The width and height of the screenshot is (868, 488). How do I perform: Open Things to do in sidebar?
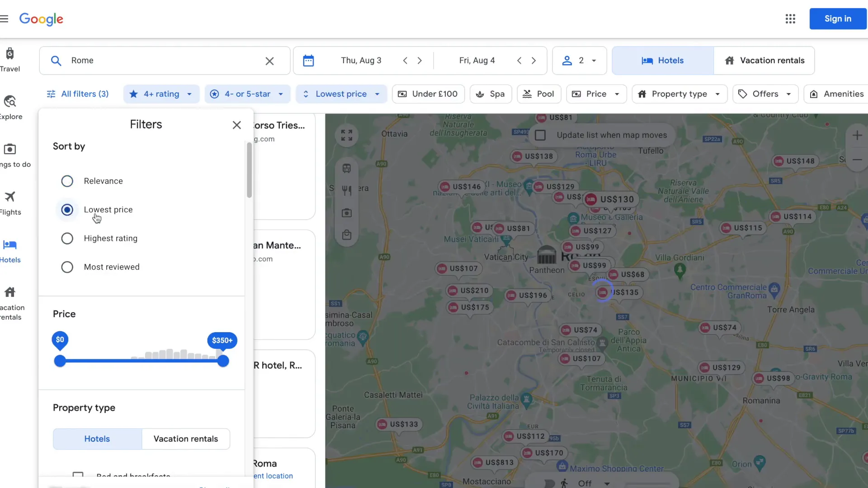pyautogui.click(x=14, y=155)
